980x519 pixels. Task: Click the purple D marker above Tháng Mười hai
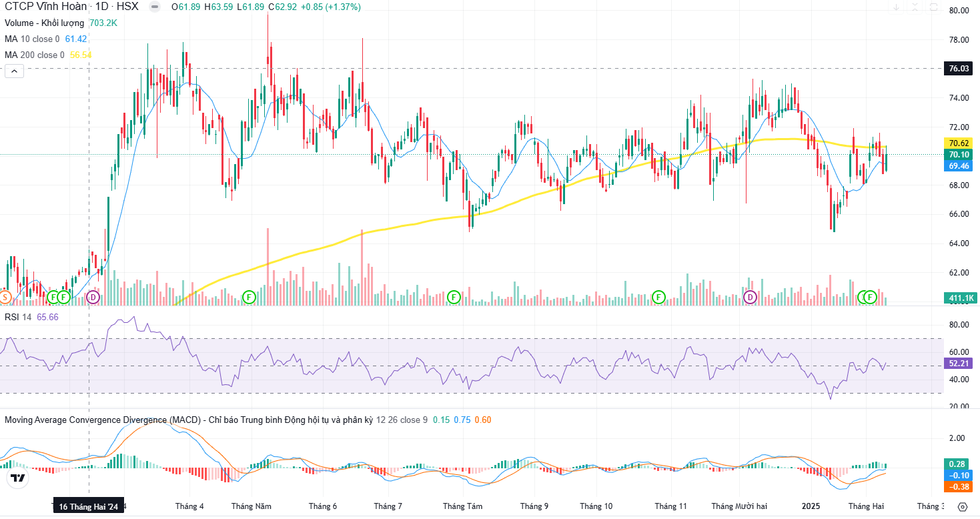tap(750, 297)
